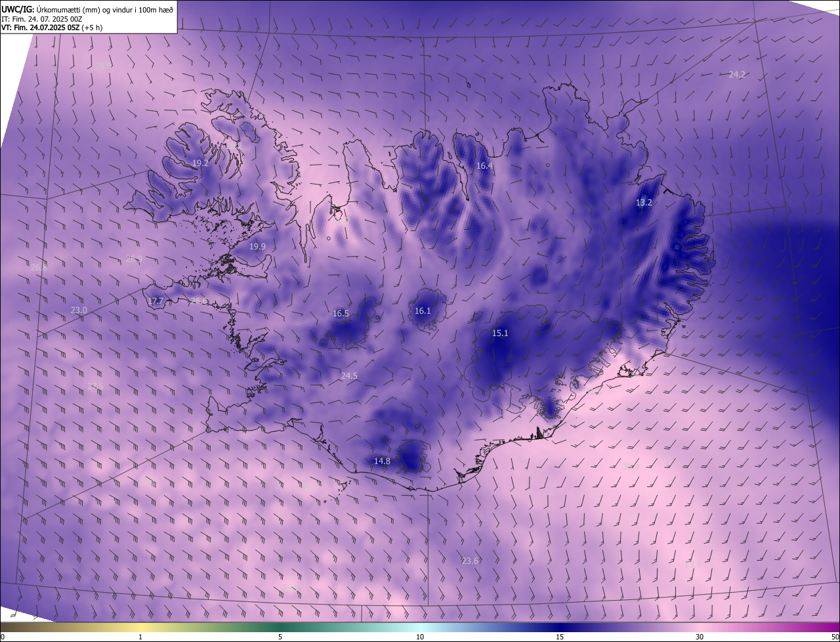This screenshot has width=840, height=642.
Task: Pick the yellow color at 1 on the scale
Action: (x=140, y=627)
